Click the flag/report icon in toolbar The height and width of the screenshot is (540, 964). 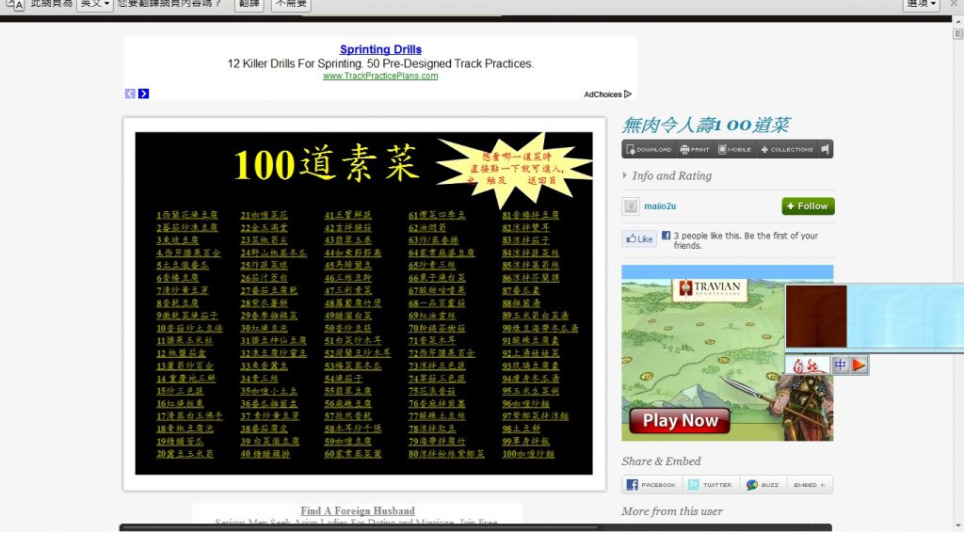click(825, 149)
